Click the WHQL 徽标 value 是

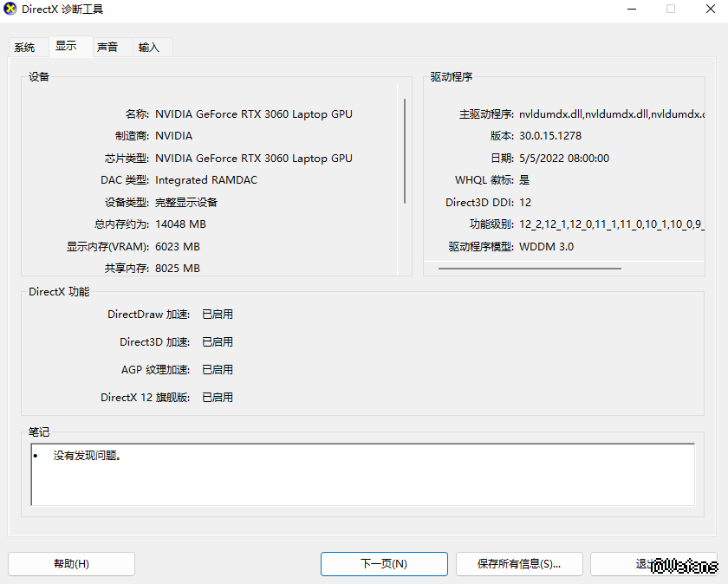point(524,180)
